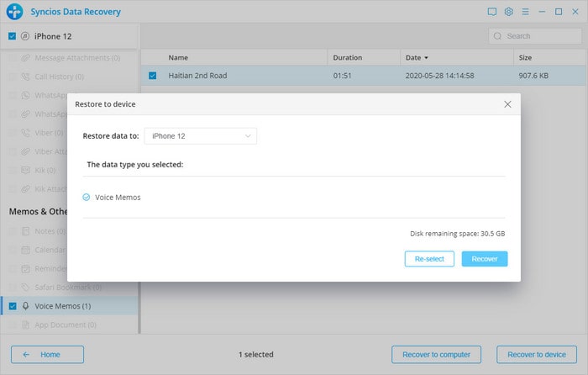Click the Calendar icon in sidebar

pyautogui.click(x=25, y=250)
